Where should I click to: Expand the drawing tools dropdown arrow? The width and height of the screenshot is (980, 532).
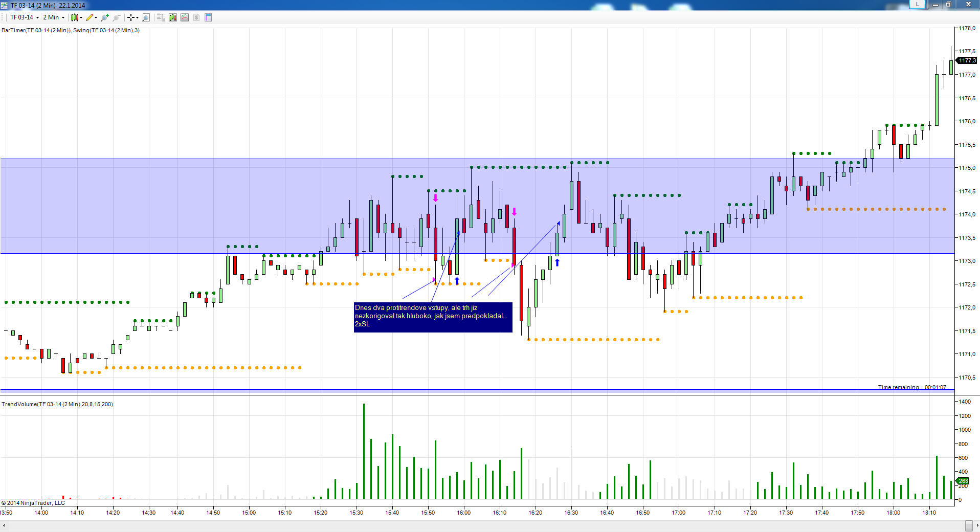(x=96, y=17)
